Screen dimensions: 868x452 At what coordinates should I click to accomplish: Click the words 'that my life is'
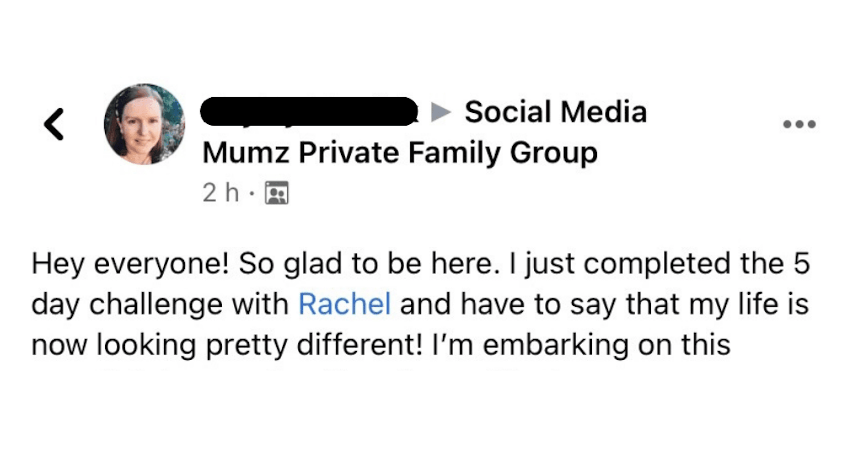717,304
